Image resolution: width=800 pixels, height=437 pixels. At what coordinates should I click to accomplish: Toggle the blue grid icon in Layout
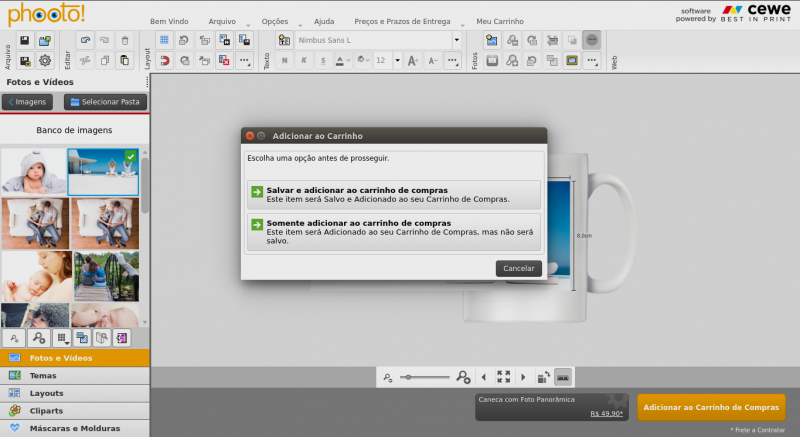(164, 40)
